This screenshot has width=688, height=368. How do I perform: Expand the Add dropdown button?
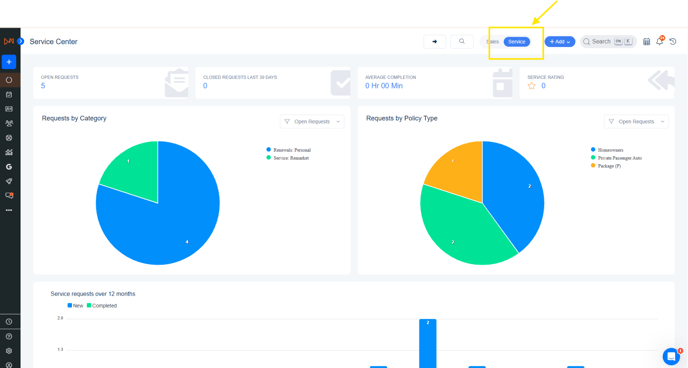pos(559,42)
